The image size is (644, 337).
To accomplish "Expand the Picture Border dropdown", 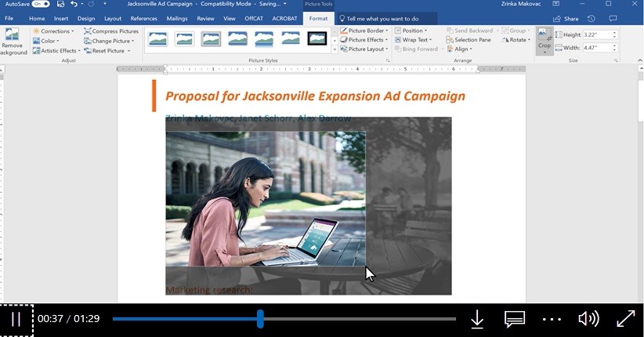I will (x=365, y=31).
